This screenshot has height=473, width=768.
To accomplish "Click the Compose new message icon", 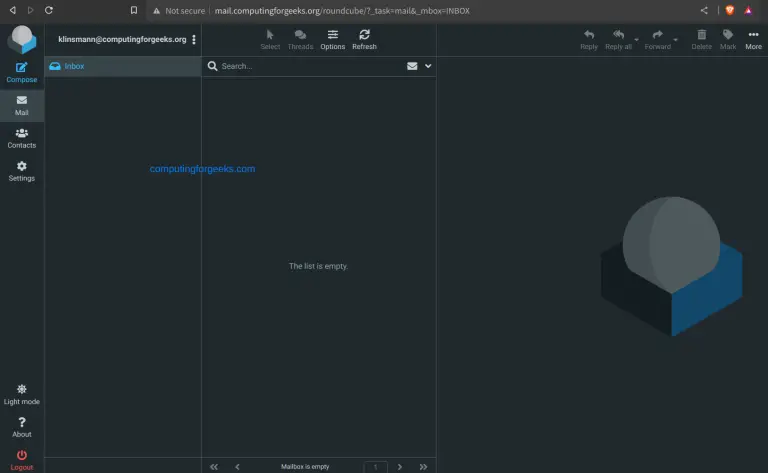I will pyautogui.click(x=22, y=71).
